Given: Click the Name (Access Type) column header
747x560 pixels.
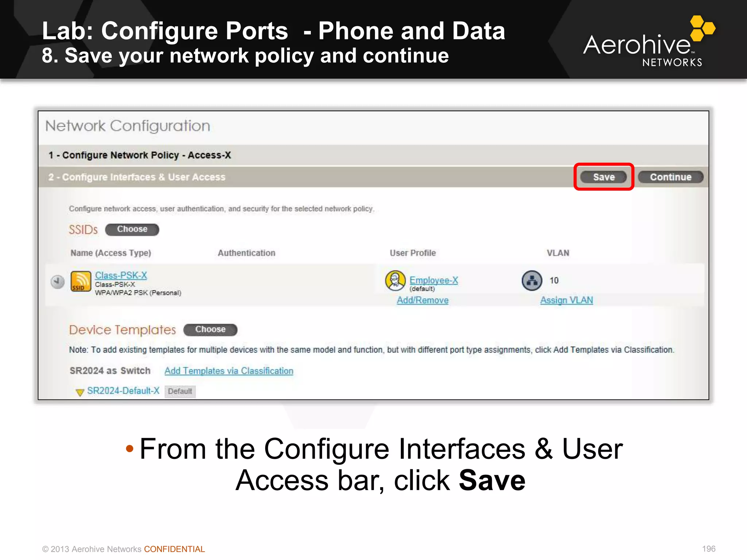Looking at the screenshot, I should (x=111, y=253).
